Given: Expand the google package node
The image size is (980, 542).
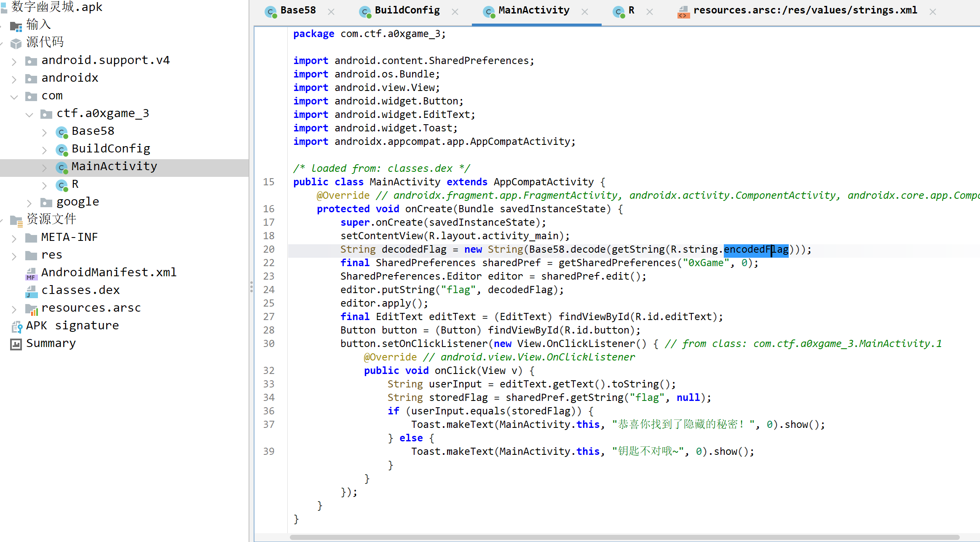Looking at the screenshot, I should 29,203.
